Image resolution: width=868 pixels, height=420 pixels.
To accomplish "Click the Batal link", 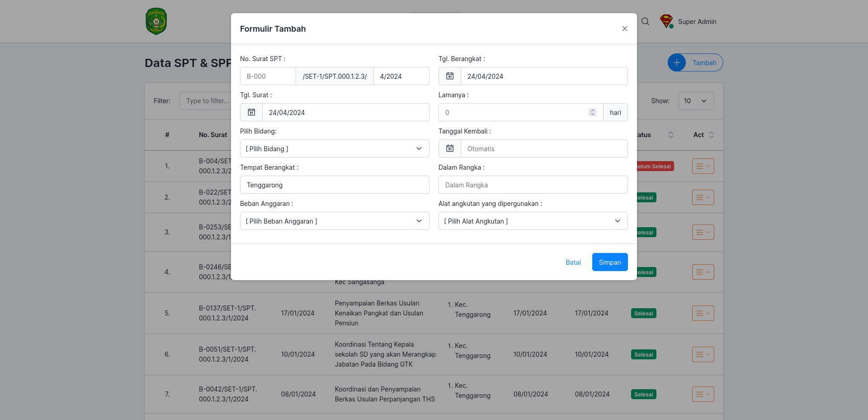I will (x=573, y=262).
